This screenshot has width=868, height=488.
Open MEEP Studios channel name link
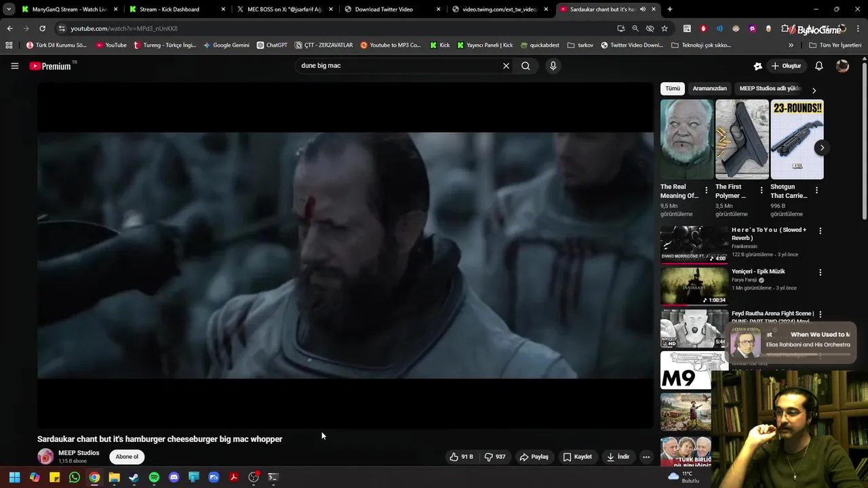pyautogui.click(x=79, y=453)
